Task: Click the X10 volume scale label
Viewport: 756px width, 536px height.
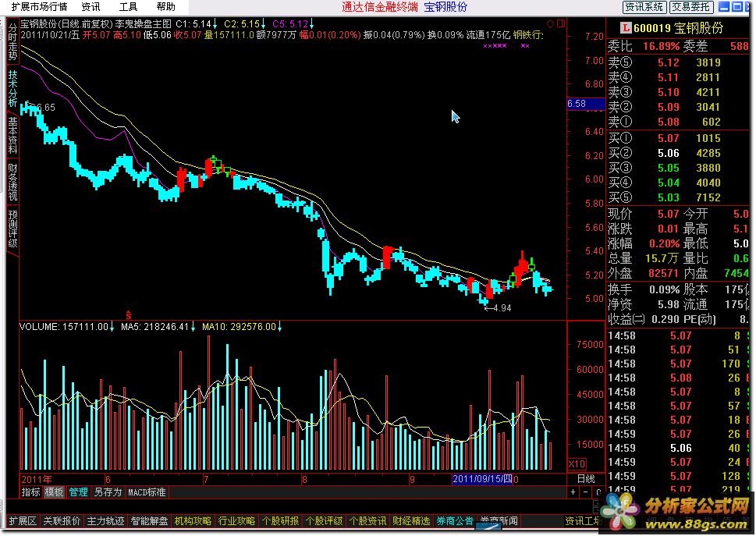Action: [577, 464]
